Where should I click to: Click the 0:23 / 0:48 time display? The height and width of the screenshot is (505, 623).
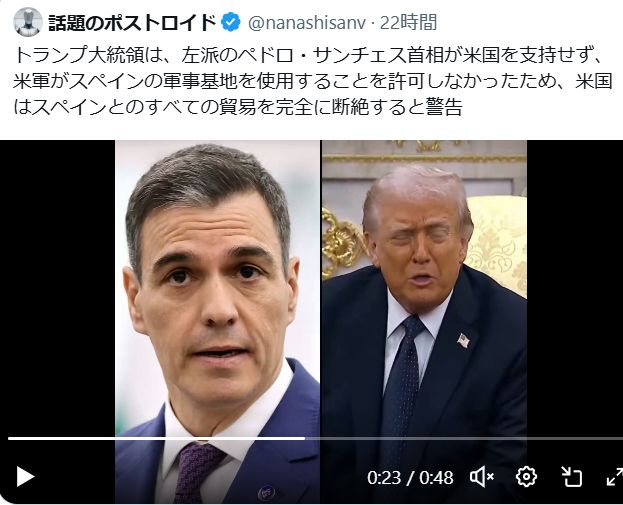click(410, 477)
